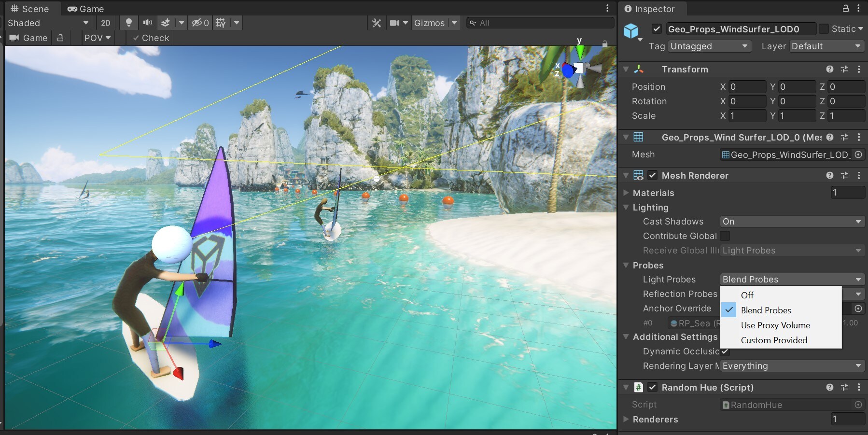The height and width of the screenshot is (435, 868).
Task: Open Mesh Renderer help icon
Action: 829,175
